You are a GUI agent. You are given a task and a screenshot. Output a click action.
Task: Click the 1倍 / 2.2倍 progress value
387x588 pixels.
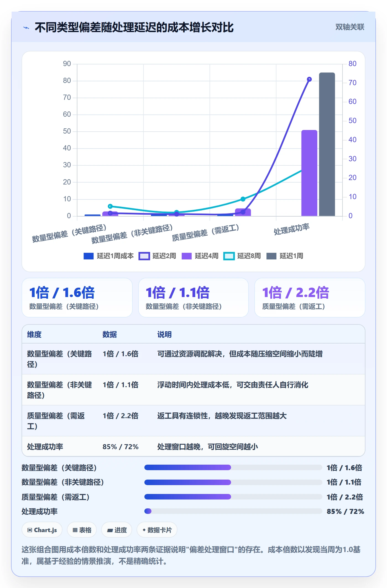[x=344, y=497]
